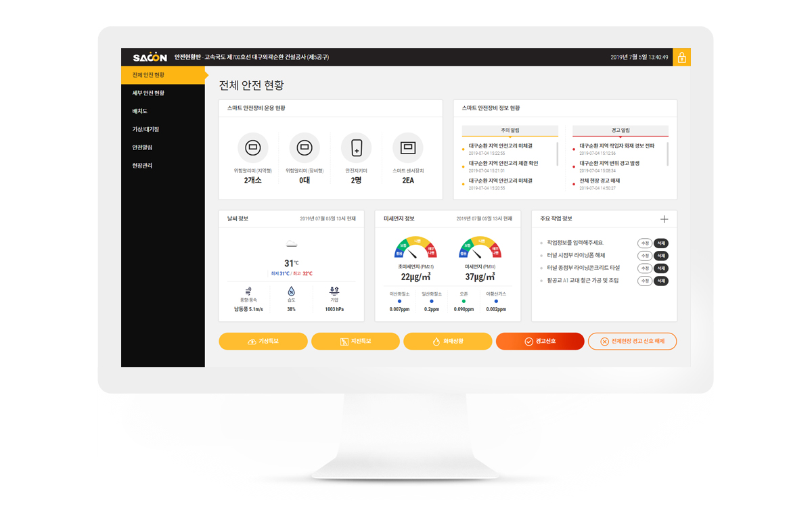The height and width of the screenshot is (514, 812).
Task: Click 삭제 for 작업정보를 입력해주세요
Action: tap(661, 243)
